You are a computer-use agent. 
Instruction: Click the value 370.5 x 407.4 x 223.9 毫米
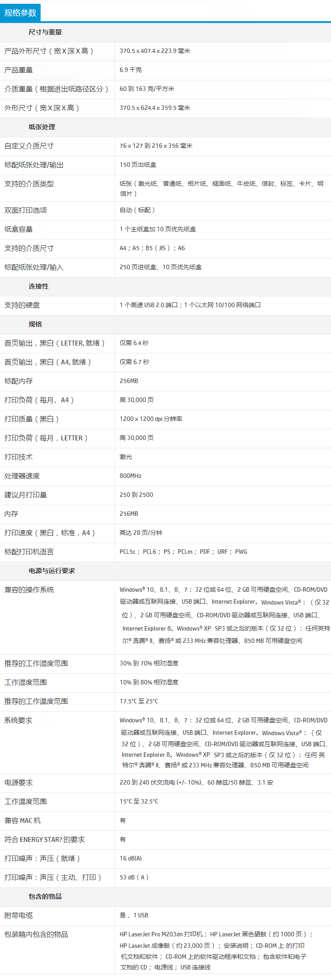point(155,51)
